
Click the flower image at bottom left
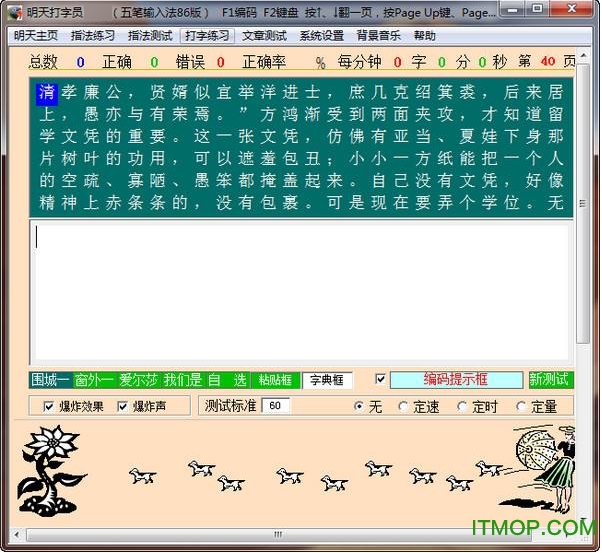49,466
